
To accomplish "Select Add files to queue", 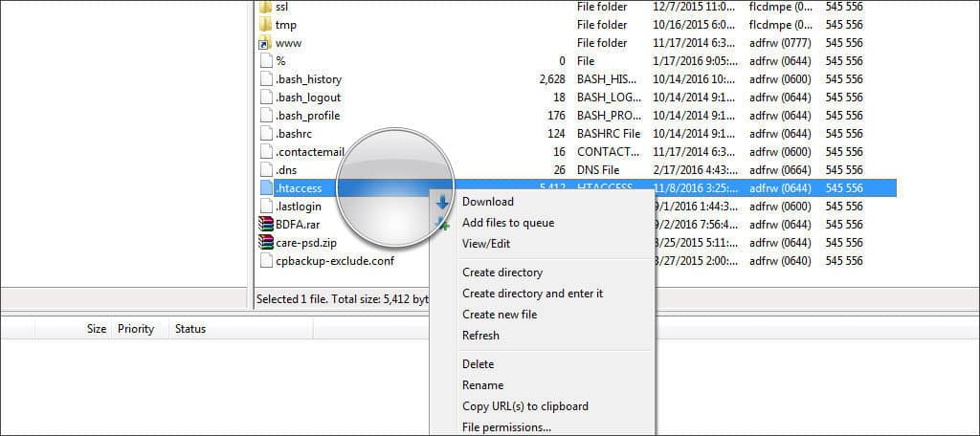I will 507,223.
